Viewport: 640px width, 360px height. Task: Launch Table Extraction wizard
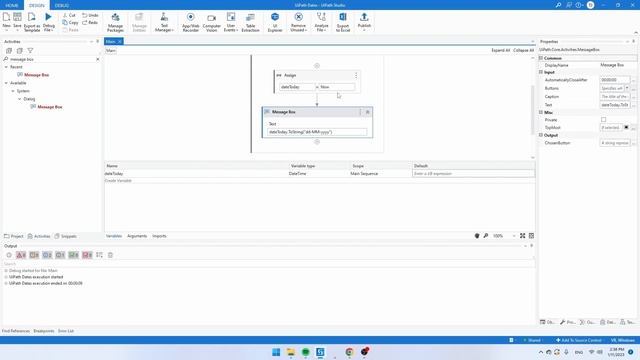point(250,22)
